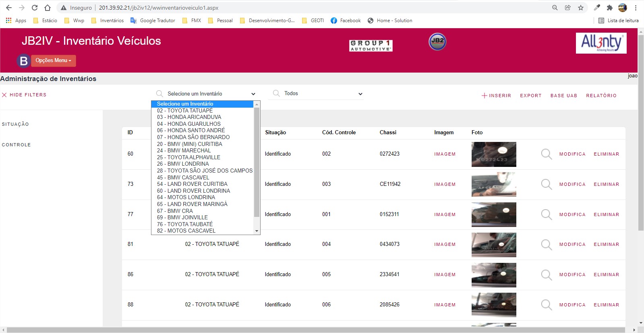
Task: Open magnifier detail for ID 77 row
Action: [547, 214]
